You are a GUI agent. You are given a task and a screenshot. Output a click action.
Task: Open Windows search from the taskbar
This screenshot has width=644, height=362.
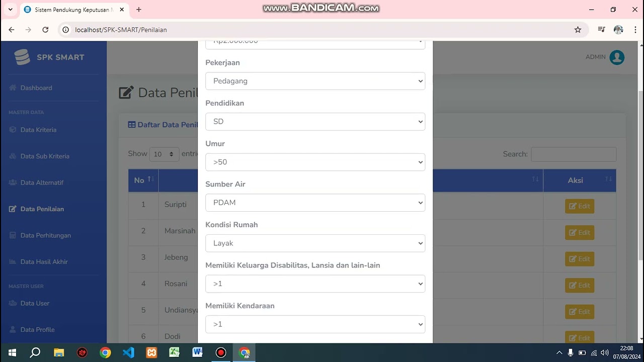[35, 352]
